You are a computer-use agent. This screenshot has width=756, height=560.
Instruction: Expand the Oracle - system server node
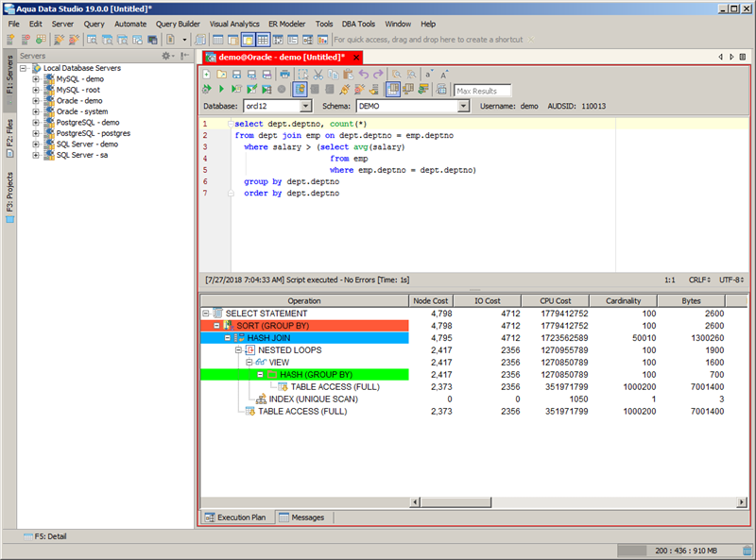(36, 111)
